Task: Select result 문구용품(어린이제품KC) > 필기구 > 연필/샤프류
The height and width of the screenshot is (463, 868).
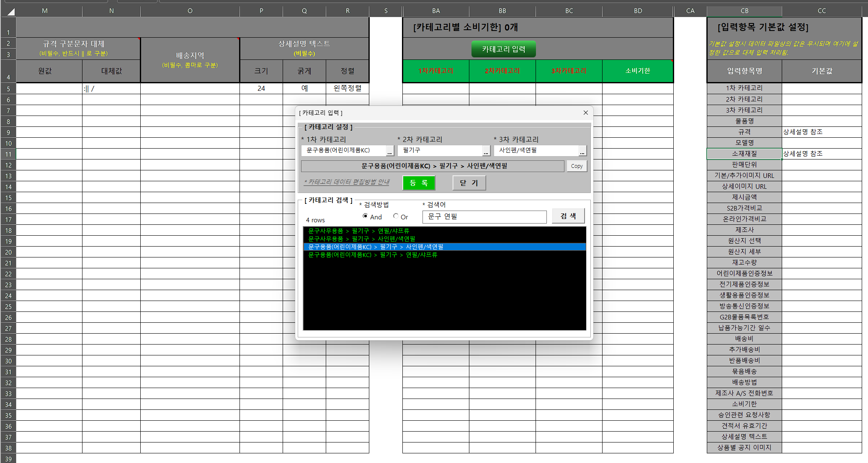Action: [x=372, y=255]
